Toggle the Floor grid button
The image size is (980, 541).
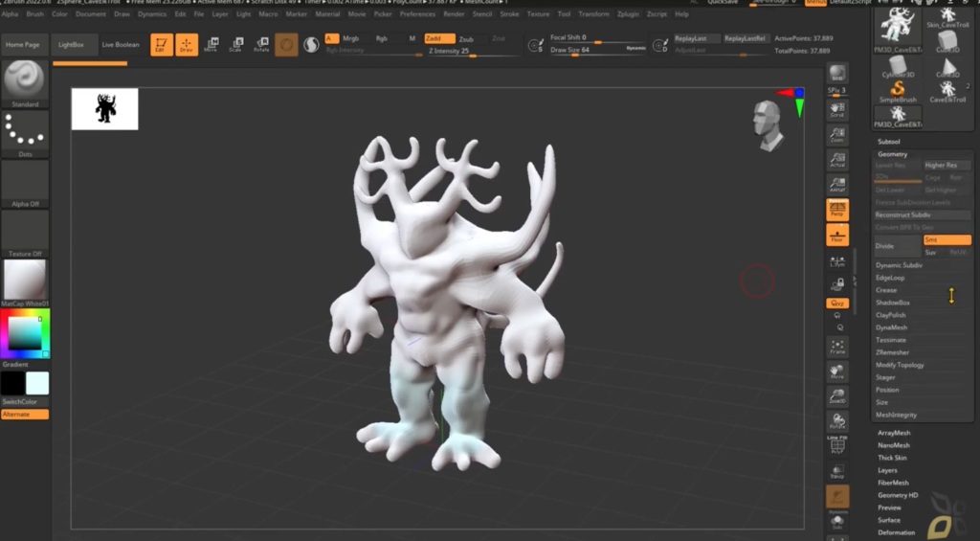(836, 236)
